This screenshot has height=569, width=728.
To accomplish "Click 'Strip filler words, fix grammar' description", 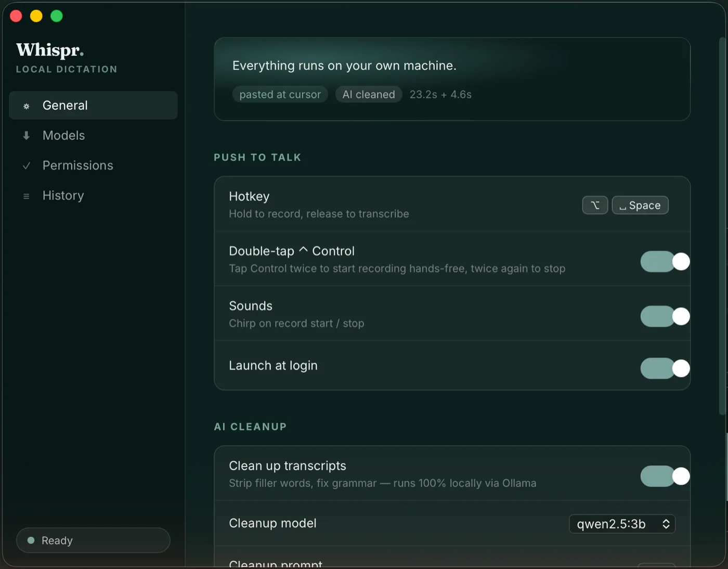I will (x=383, y=483).
